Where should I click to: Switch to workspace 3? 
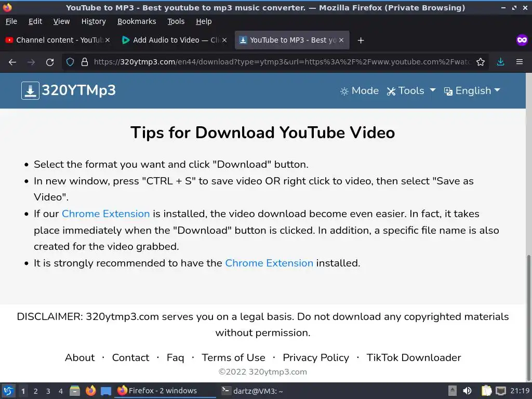48,391
